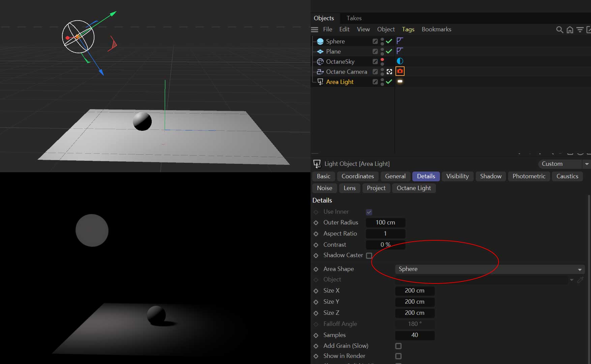This screenshot has width=591, height=364.
Task: Toggle the Show in Render checkbox
Action: 398,356
